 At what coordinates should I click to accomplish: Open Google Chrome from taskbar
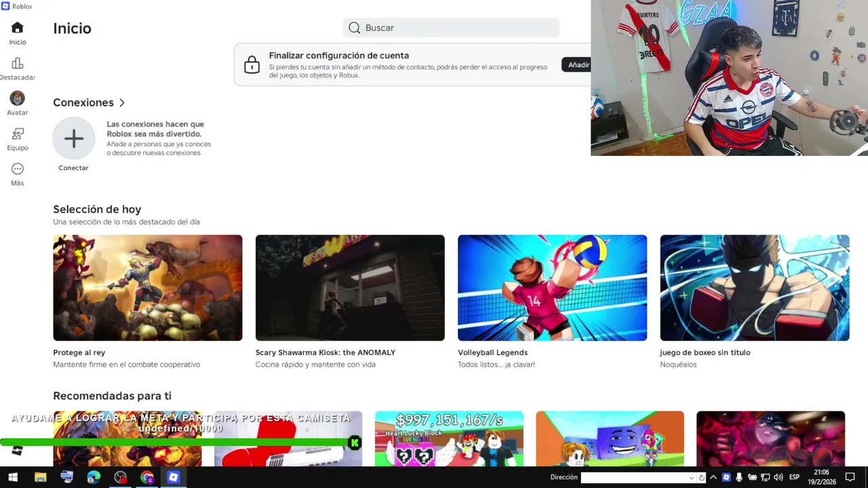coord(147,477)
